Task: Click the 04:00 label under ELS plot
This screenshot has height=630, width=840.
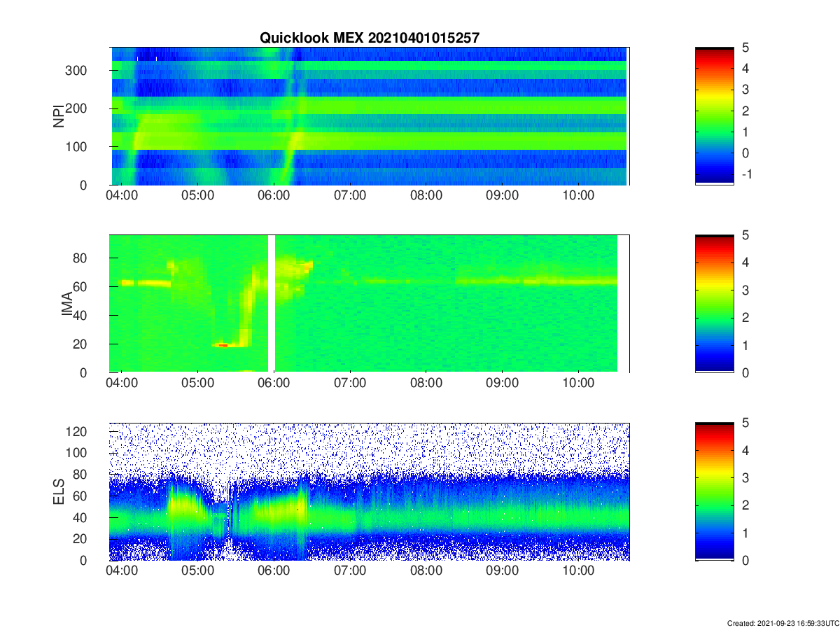Action: coord(122,572)
